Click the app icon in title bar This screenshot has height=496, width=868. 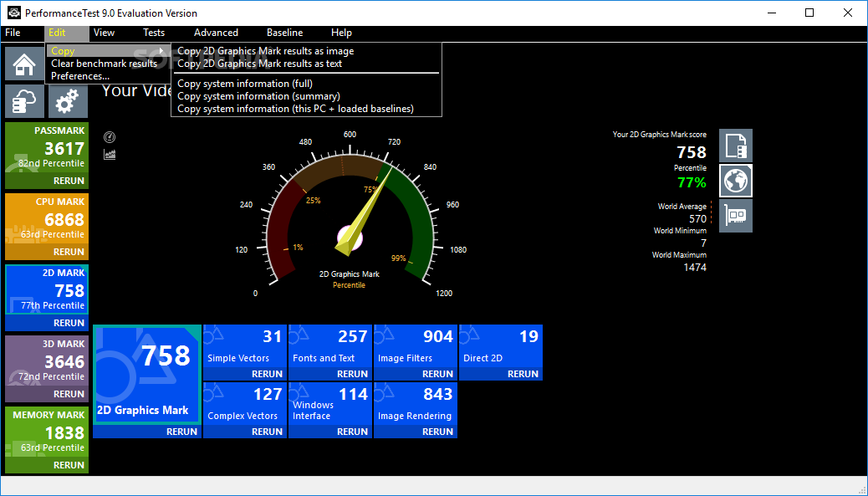(14, 13)
